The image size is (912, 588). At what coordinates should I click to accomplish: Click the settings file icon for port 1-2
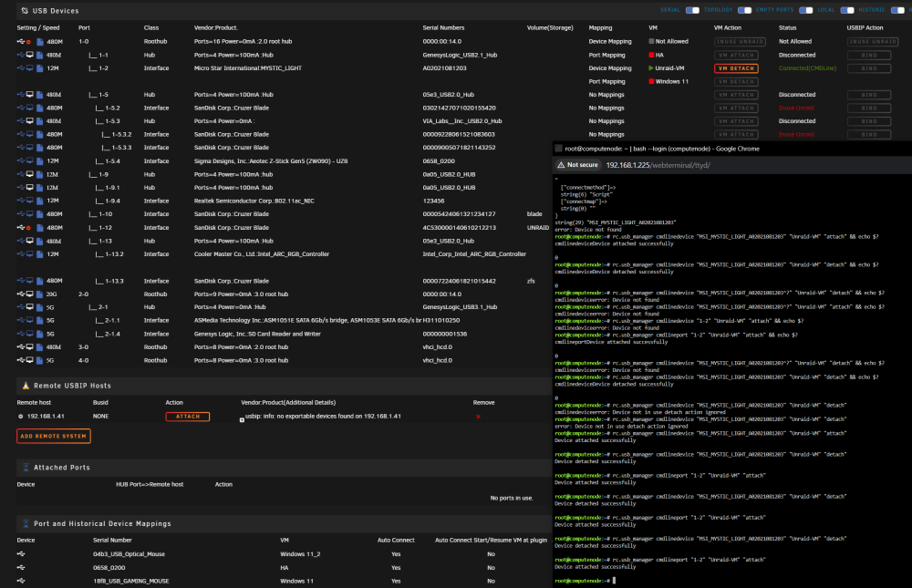[x=40, y=68]
